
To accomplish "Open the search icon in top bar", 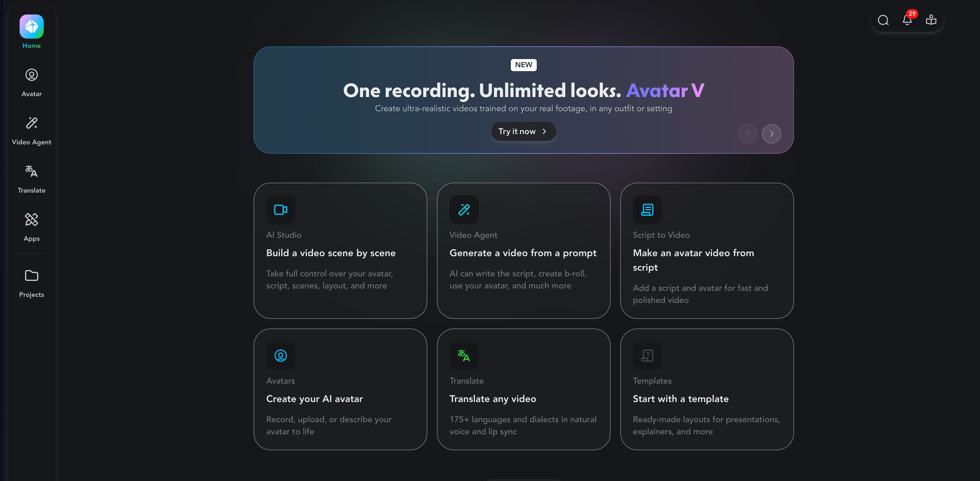I will pyautogui.click(x=883, y=20).
